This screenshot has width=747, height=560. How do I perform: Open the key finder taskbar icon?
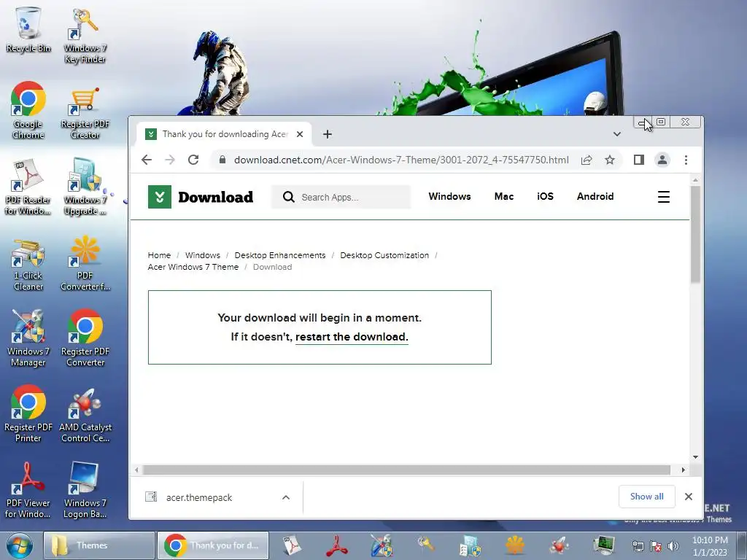tap(426, 545)
